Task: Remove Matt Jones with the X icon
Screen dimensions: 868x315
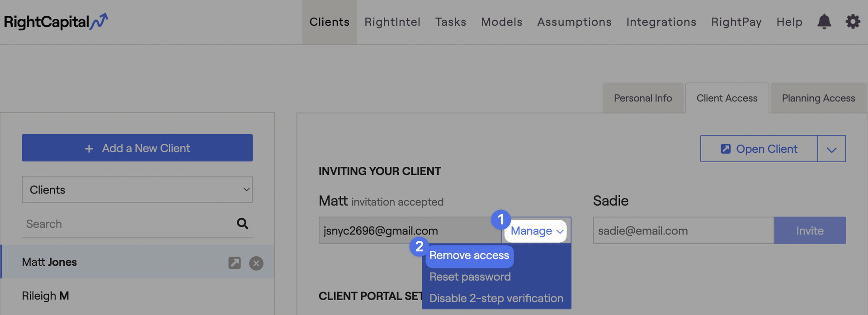Action: (256, 263)
